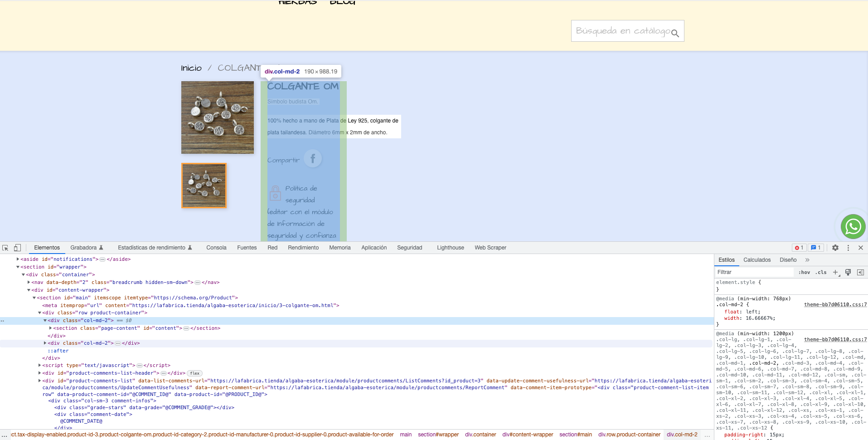The width and height of the screenshot is (868, 440).
Task: Open the Lighthouse tab
Action: click(451, 248)
